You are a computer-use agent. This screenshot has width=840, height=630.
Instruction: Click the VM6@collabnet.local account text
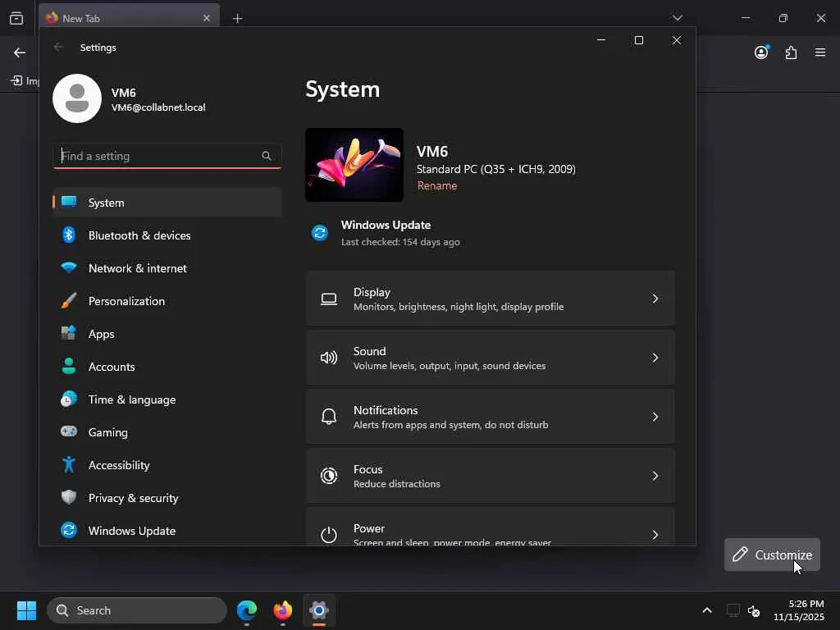pos(158,107)
